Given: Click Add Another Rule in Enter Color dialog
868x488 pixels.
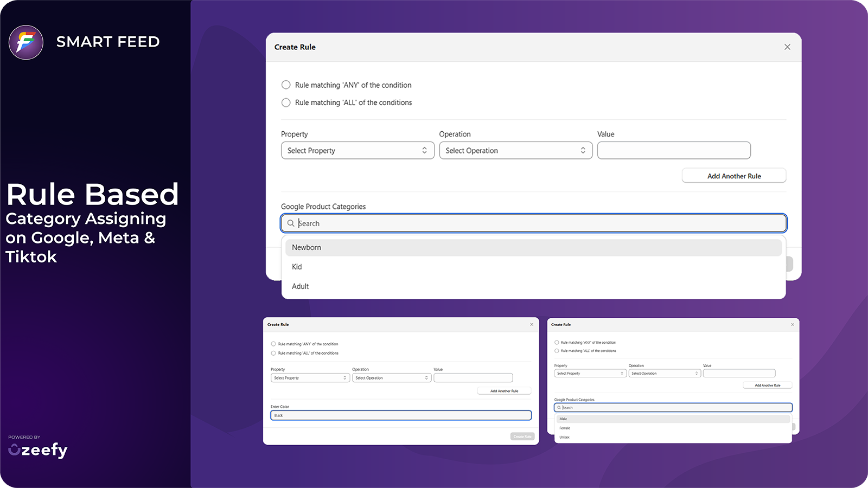Looking at the screenshot, I should [x=504, y=391].
